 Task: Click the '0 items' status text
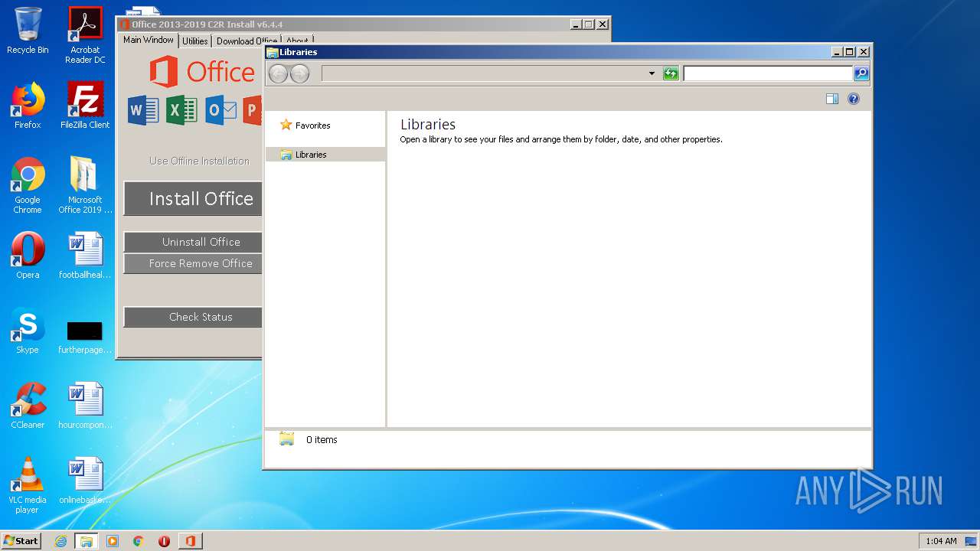tap(322, 440)
